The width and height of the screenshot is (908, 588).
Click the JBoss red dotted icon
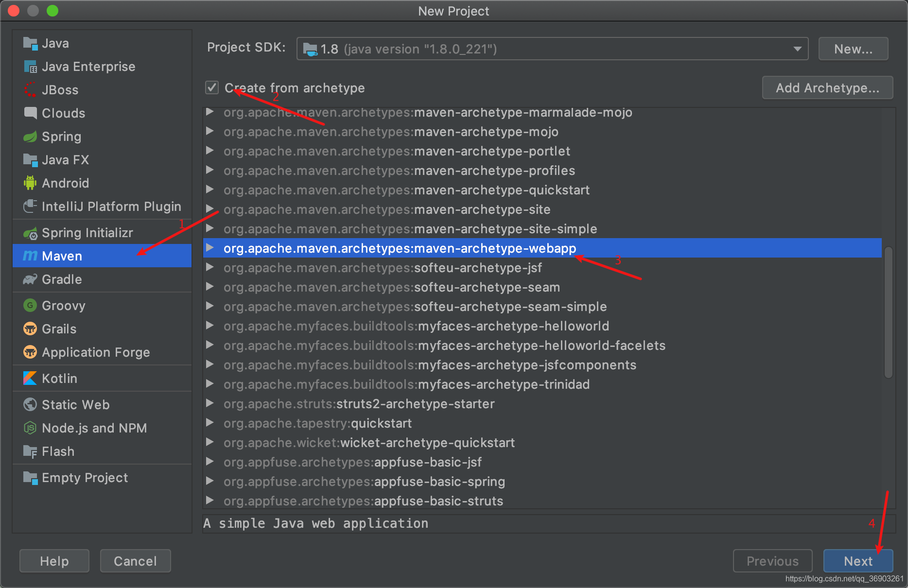[x=30, y=90]
